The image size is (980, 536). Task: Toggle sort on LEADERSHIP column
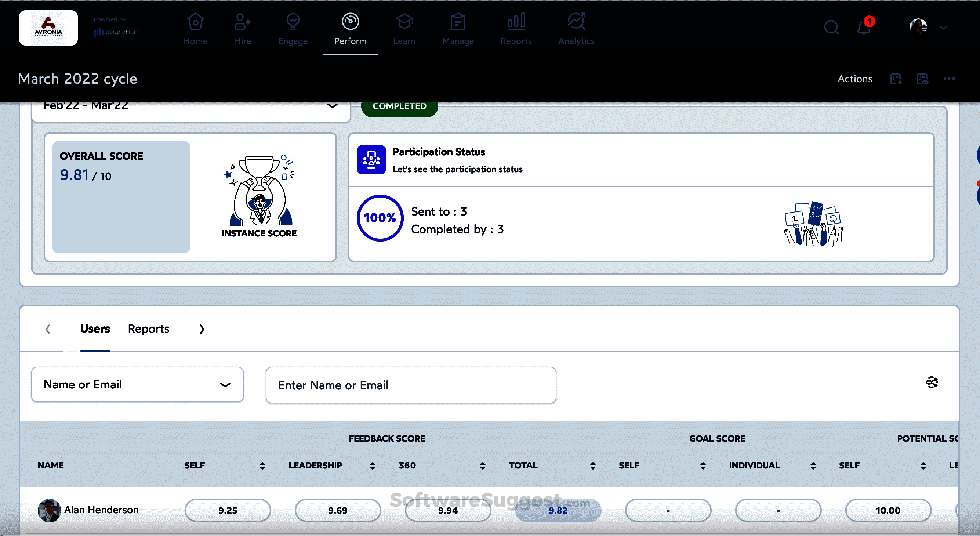[x=373, y=466]
